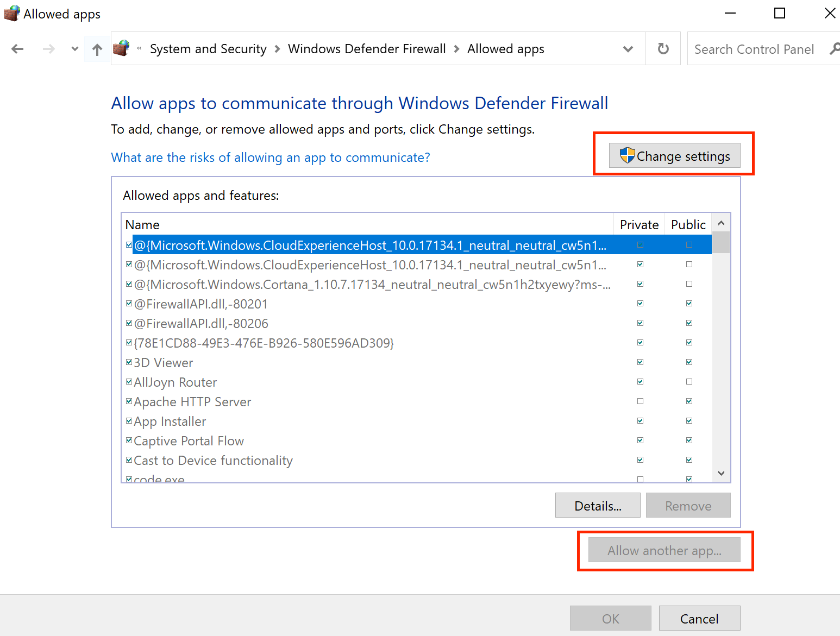The height and width of the screenshot is (636, 840).
Task: Expand chevron after System and Security
Action: click(x=277, y=49)
